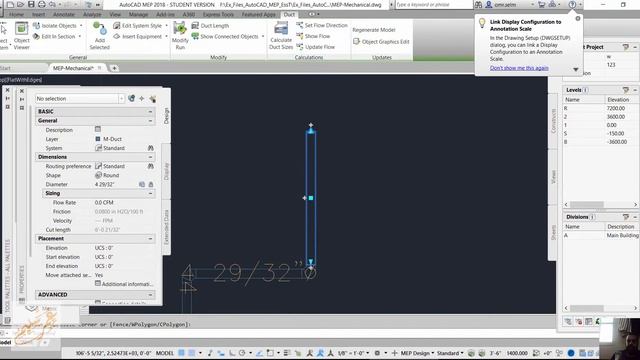Open Isolate Objects dropdown
Viewport: 640px width, 360px height.
click(81, 26)
